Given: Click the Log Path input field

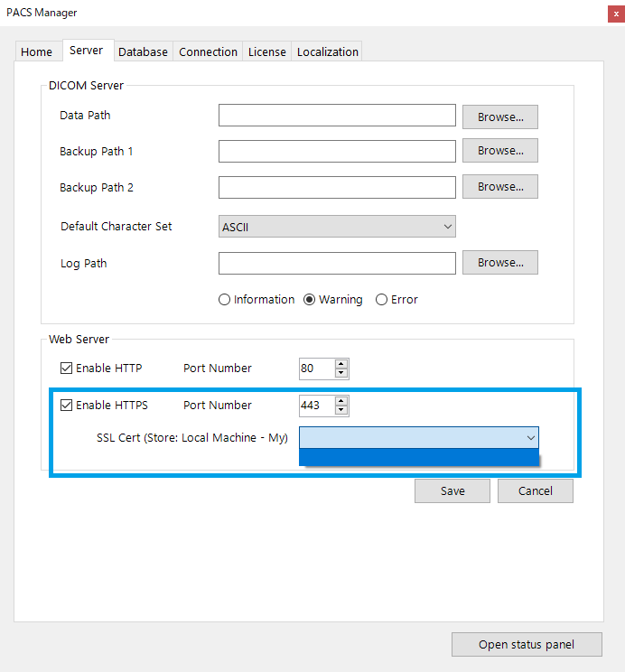Looking at the screenshot, I should [x=337, y=263].
